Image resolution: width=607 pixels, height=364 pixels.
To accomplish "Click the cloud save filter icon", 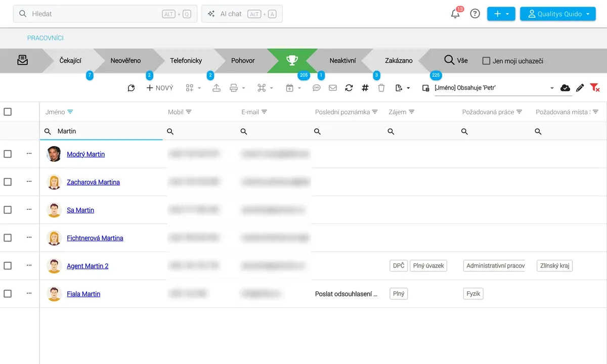I will point(566,88).
